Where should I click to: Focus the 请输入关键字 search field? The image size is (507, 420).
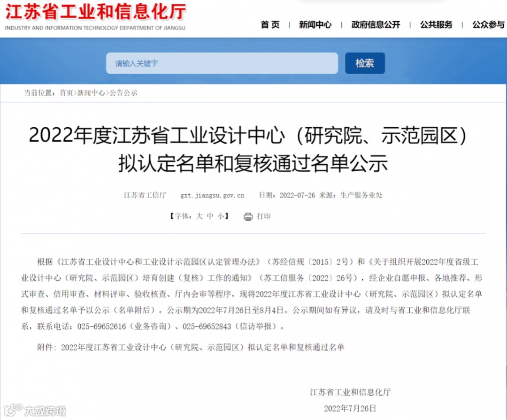(x=222, y=63)
